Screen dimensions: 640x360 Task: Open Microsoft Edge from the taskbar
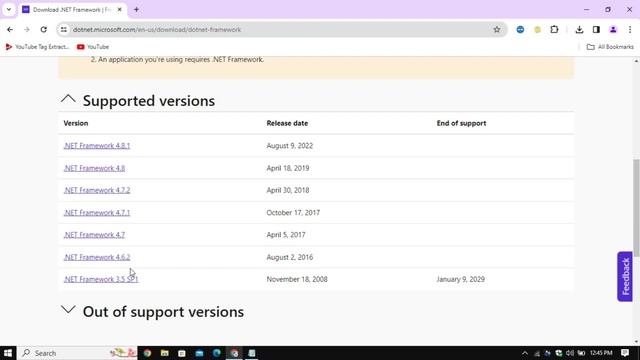[x=216, y=353]
